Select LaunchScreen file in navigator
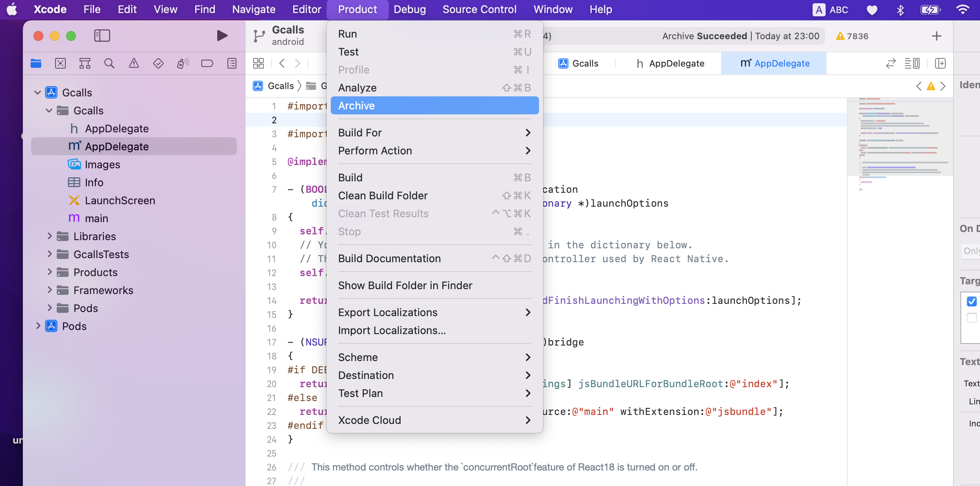 point(120,201)
